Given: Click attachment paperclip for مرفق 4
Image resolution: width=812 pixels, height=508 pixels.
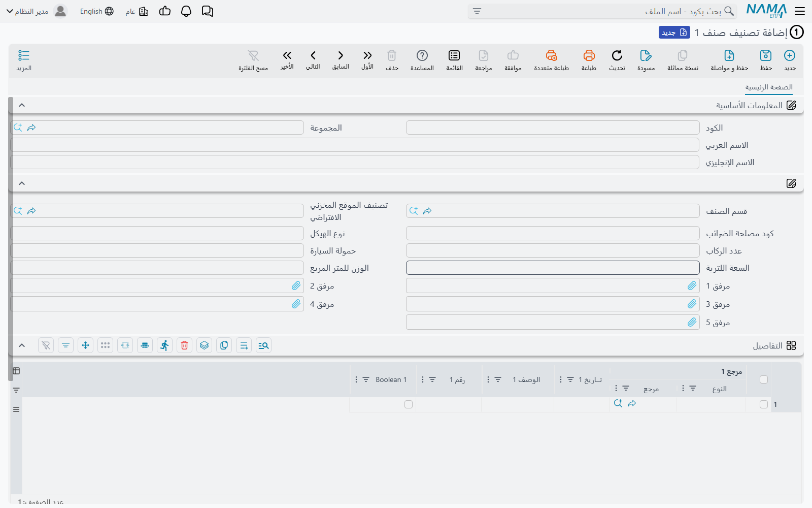Looking at the screenshot, I should (296, 304).
